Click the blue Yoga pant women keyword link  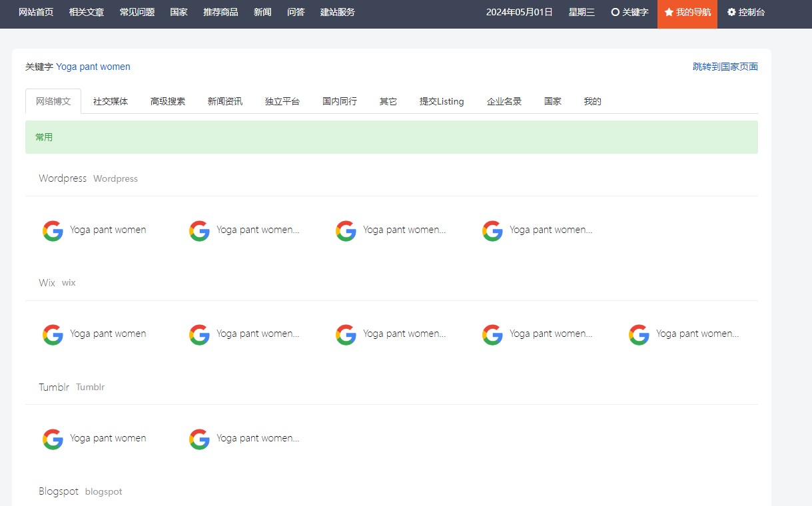pos(93,67)
